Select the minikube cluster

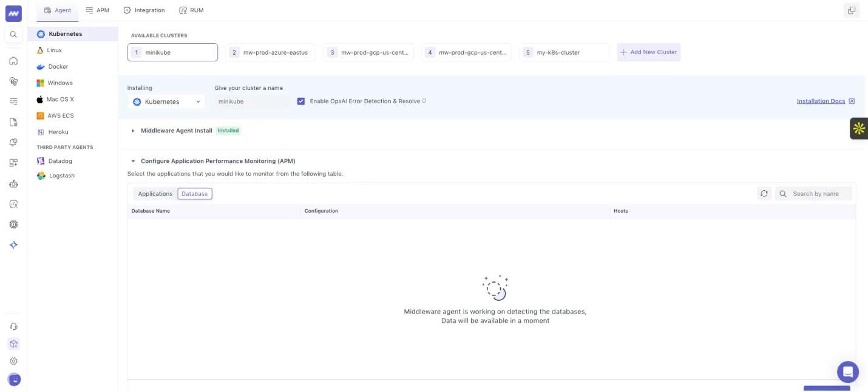tap(172, 52)
